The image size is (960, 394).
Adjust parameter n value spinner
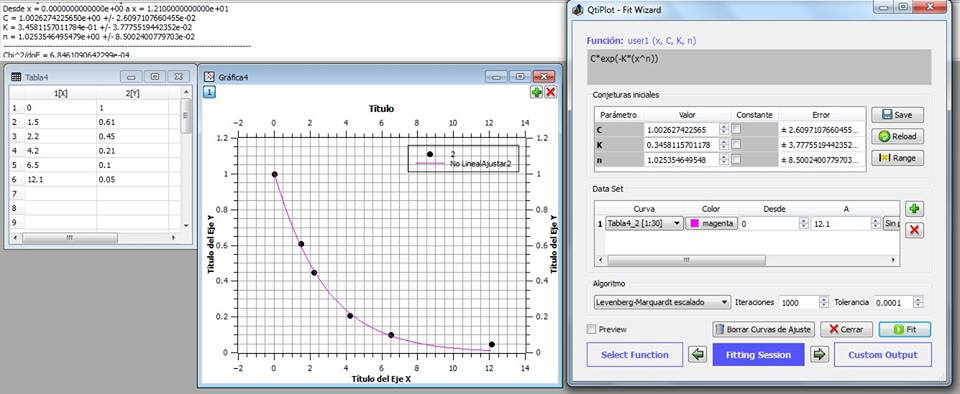click(x=724, y=160)
